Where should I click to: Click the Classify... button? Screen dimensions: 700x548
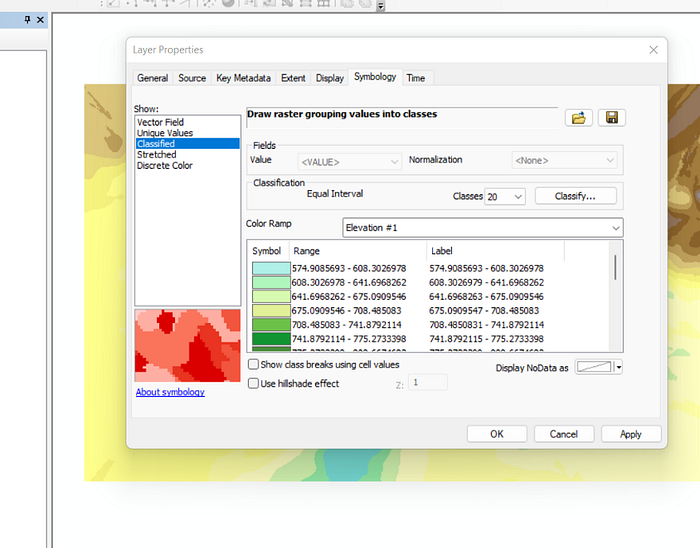pyautogui.click(x=575, y=196)
